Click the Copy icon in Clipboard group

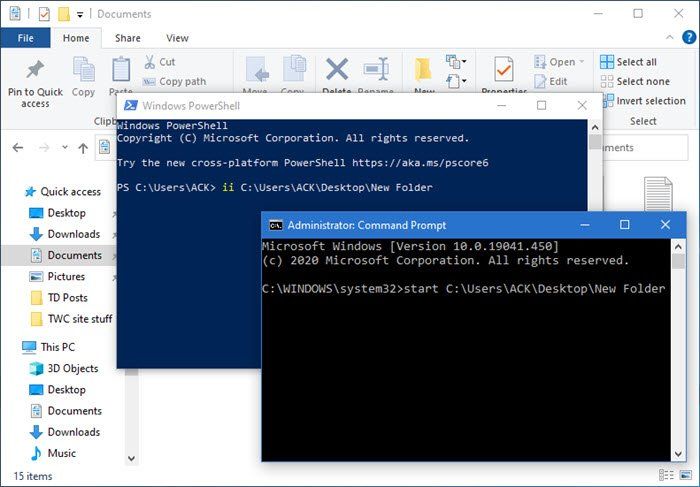coord(83,70)
